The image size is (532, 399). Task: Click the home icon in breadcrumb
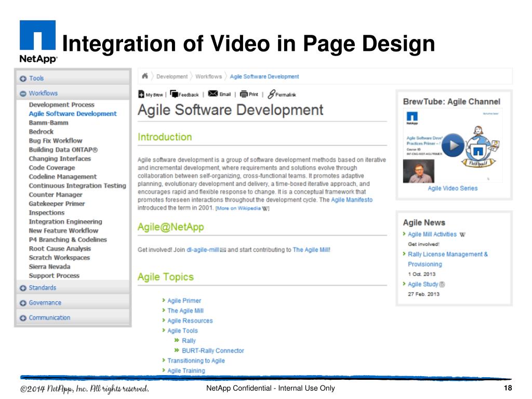[144, 76]
